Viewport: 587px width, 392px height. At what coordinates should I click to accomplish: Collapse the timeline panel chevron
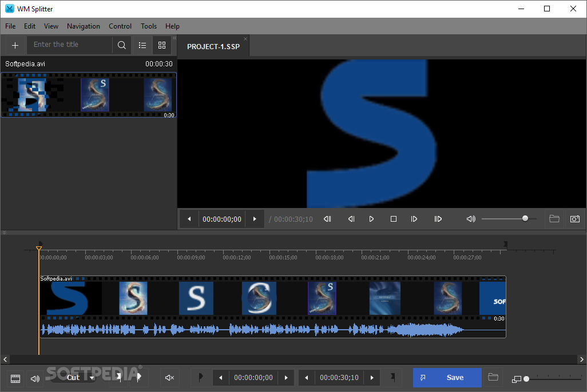point(4,232)
